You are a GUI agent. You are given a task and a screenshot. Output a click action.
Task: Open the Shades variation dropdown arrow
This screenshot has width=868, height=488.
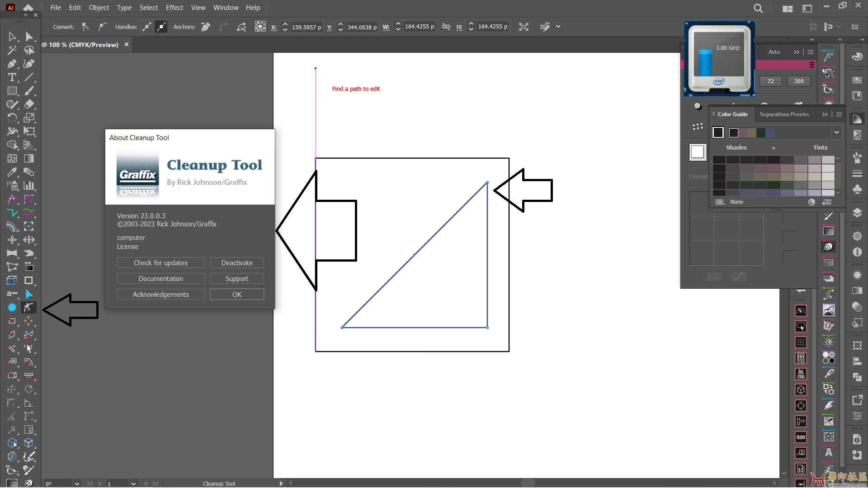[x=774, y=148]
